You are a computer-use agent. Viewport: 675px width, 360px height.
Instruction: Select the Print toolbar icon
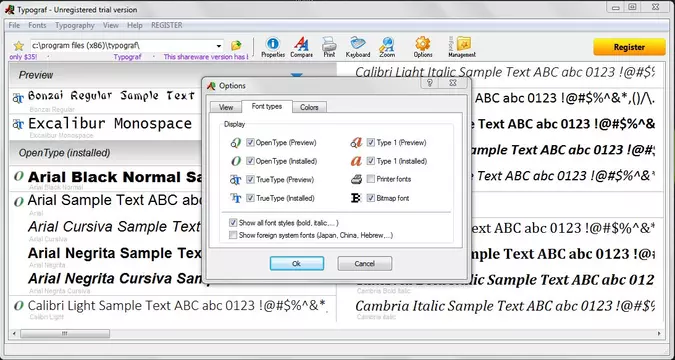click(329, 47)
